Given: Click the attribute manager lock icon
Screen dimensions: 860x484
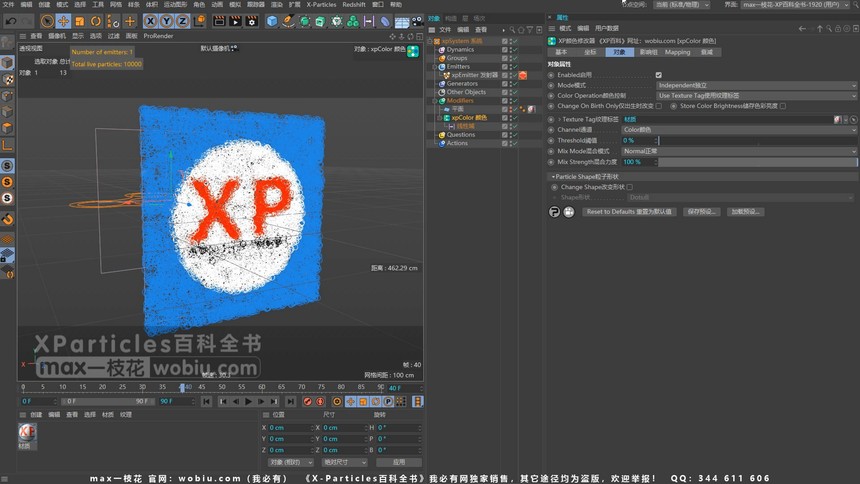Looking at the screenshot, I should [838, 29].
